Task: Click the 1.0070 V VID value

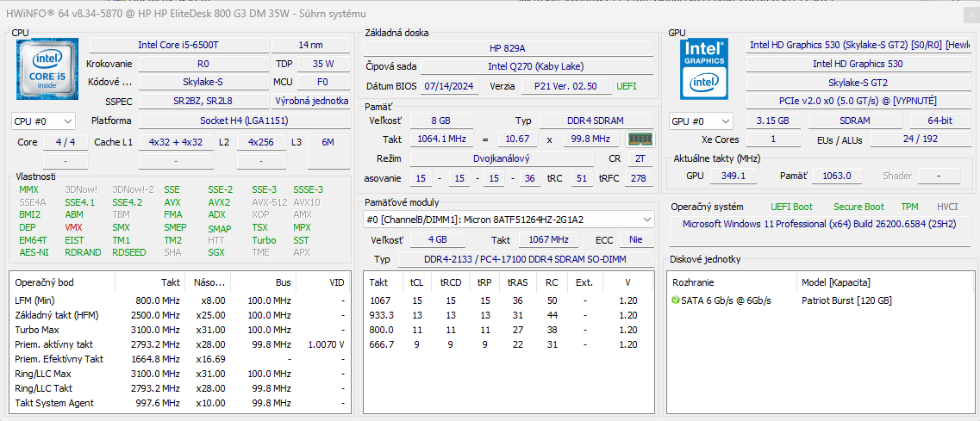Action: point(327,344)
